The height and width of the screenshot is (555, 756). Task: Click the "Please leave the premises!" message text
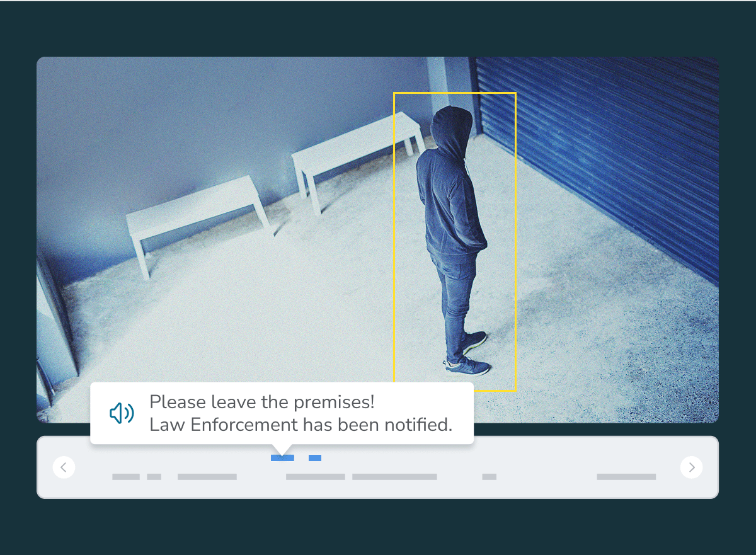pyautogui.click(x=261, y=402)
